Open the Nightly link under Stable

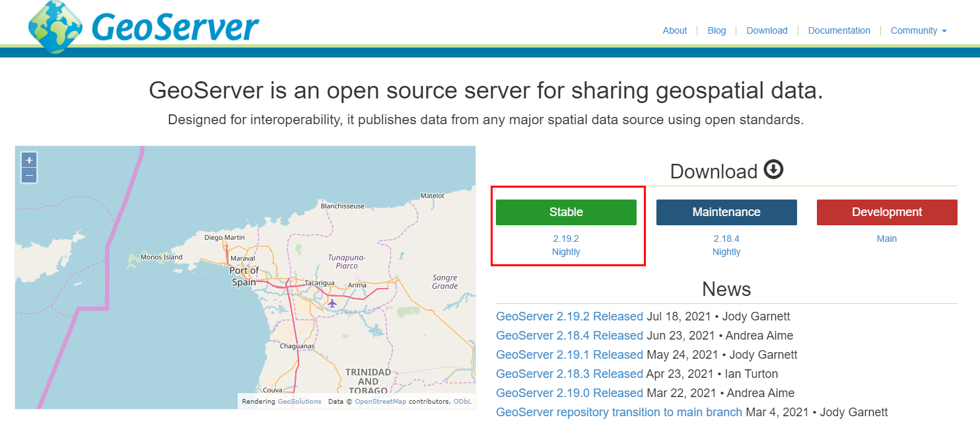566,252
